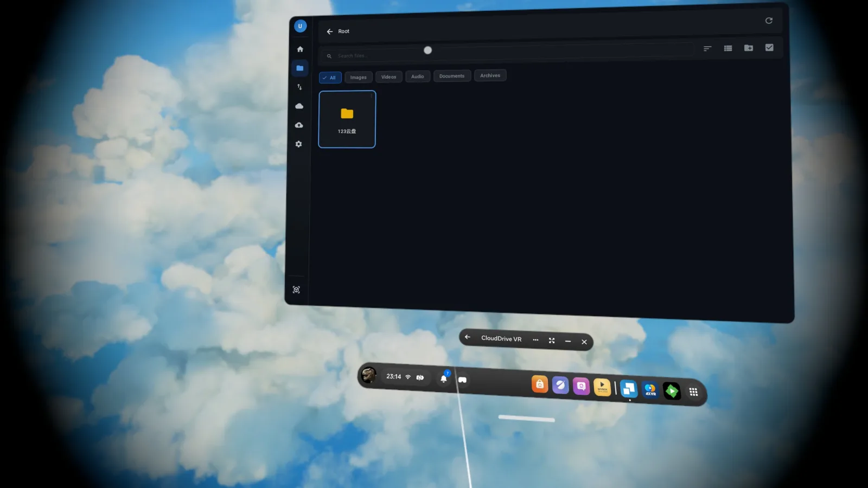Click the back arrow next to Root
The height and width of the screenshot is (488, 868).
click(330, 31)
